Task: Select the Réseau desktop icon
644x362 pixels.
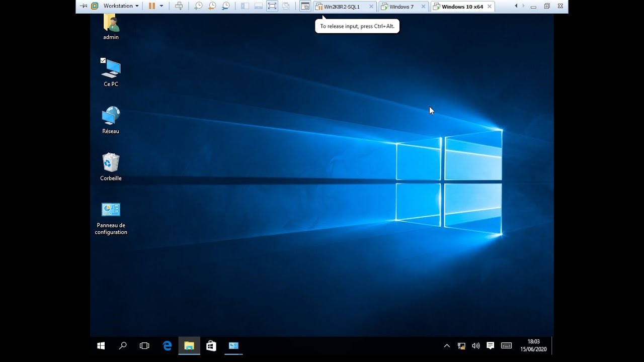Action: click(x=111, y=120)
